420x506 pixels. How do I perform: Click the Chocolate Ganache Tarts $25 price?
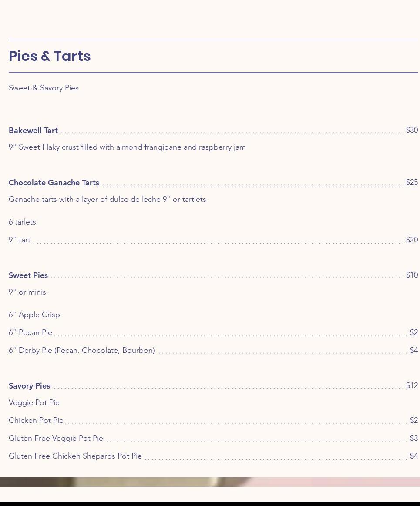(411, 182)
